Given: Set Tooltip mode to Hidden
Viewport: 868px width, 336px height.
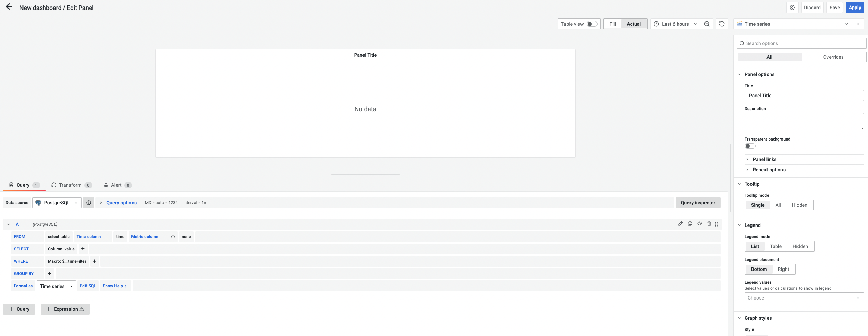Looking at the screenshot, I should [x=799, y=205].
